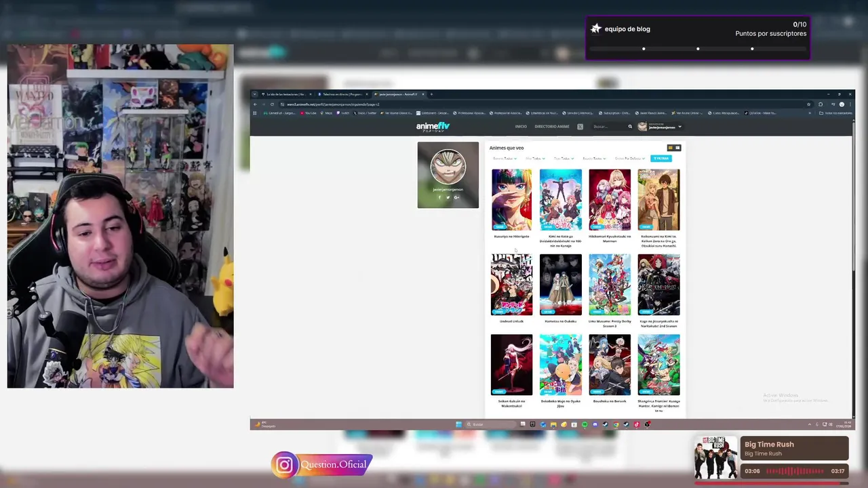Open a new Chrome tab with plus button

[431, 94]
